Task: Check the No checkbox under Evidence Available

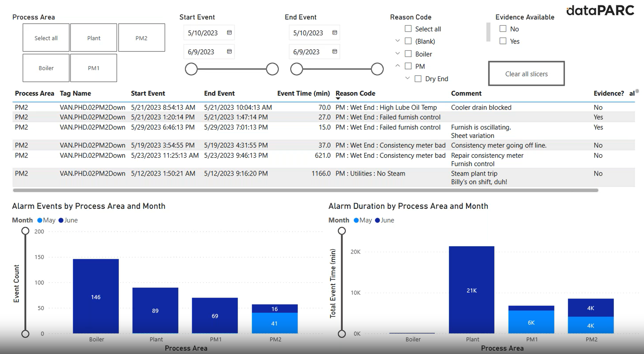Action: point(503,29)
